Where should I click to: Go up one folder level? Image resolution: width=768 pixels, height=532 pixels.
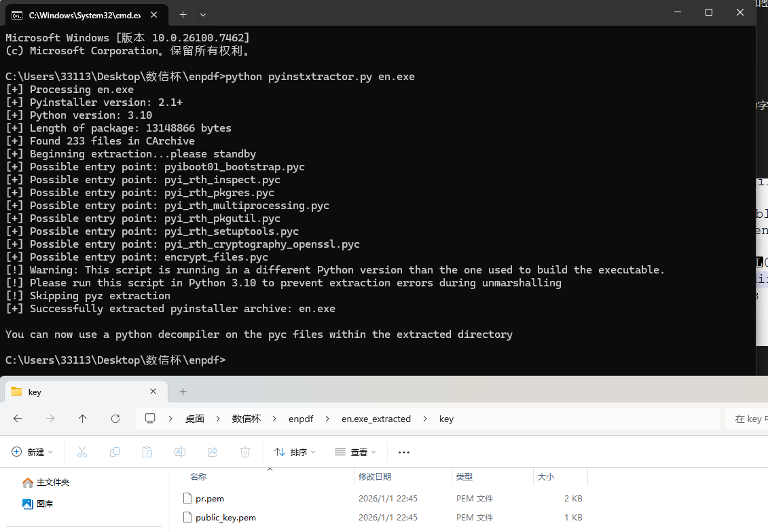(x=83, y=419)
